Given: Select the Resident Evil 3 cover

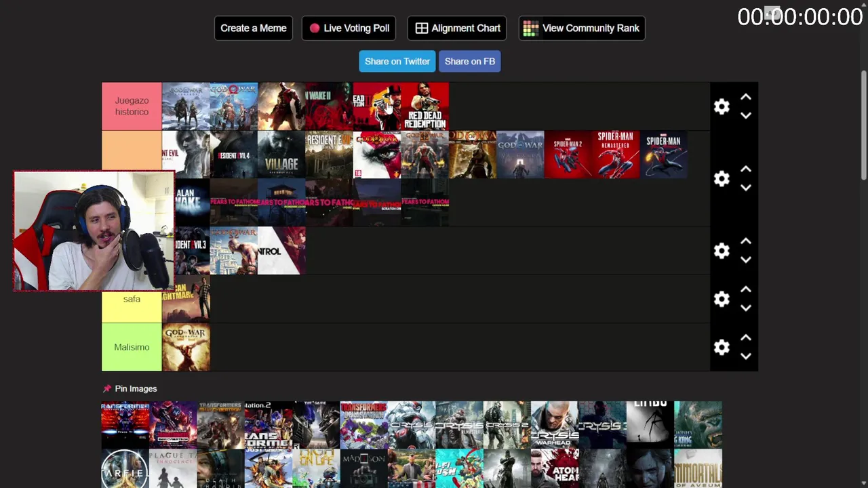Looking at the screenshot, I should click(x=192, y=251).
